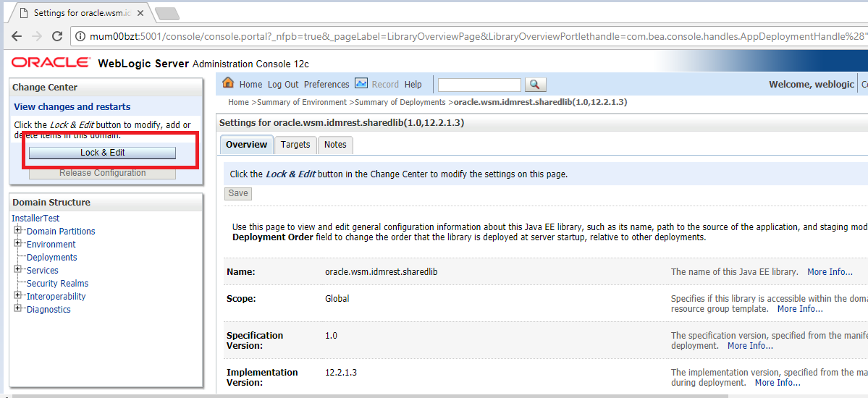The width and height of the screenshot is (868, 398).
Task: Select Services in Domain Structure
Action: tap(42, 270)
